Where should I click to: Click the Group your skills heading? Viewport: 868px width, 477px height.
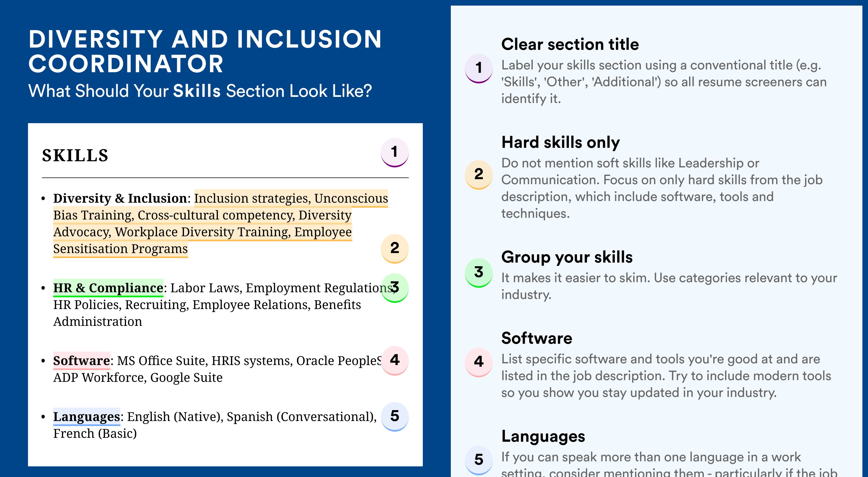point(567,257)
